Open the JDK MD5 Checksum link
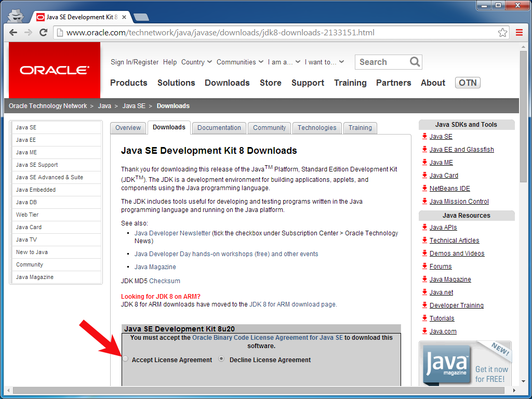The height and width of the screenshot is (399, 532). pos(165,281)
